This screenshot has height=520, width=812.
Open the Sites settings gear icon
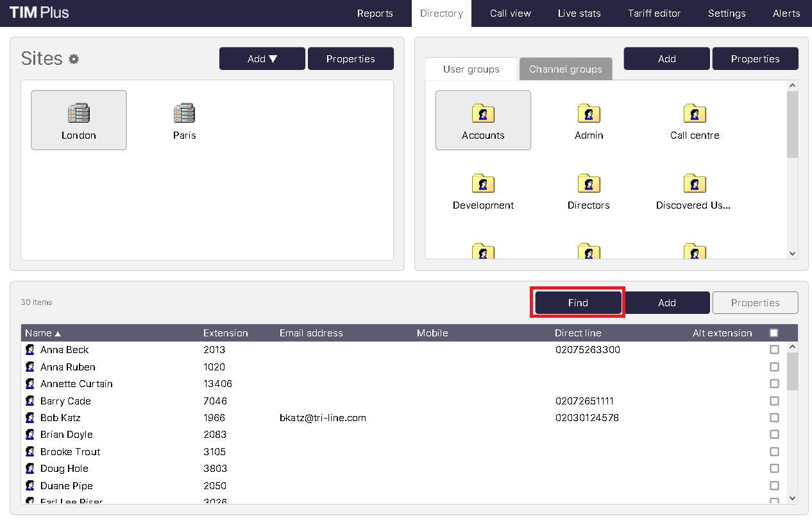point(74,59)
